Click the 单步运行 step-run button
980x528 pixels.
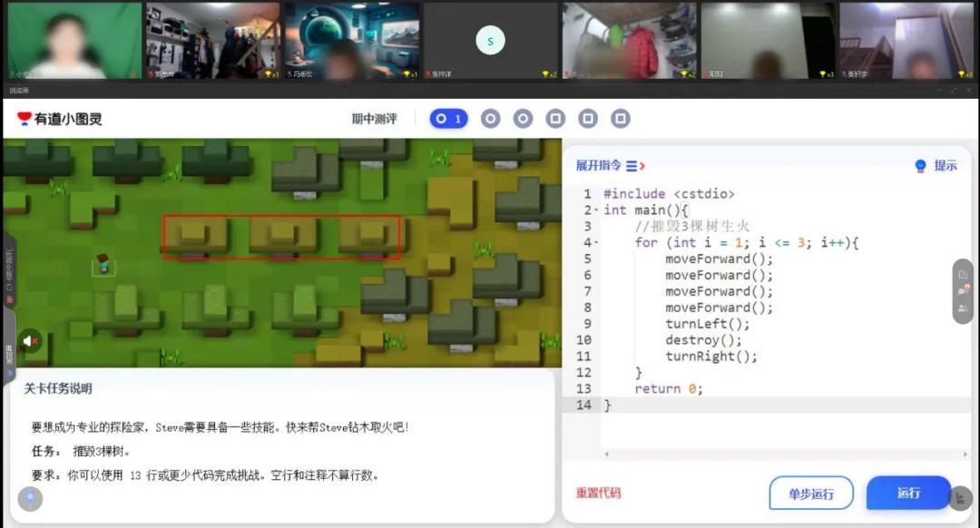pyautogui.click(x=811, y=494)
